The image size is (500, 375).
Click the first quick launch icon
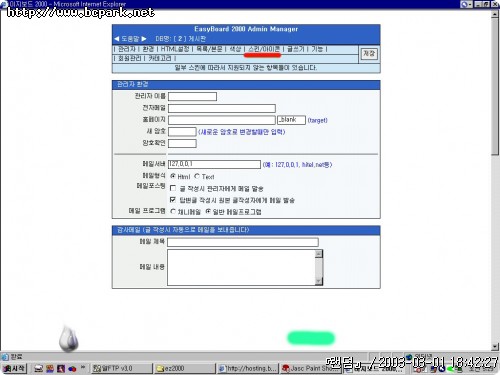pyautogui.click(x=39, y=369)
